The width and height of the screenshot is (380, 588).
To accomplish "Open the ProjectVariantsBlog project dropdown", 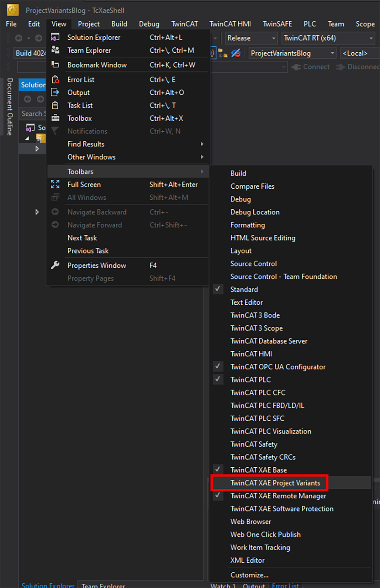I will 292,53.
